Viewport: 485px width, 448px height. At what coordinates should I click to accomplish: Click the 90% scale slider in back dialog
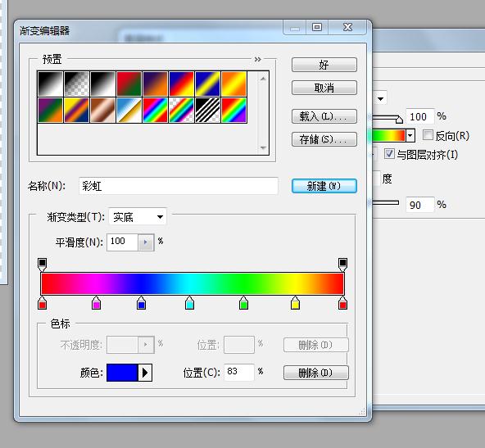tap(386, 202)
